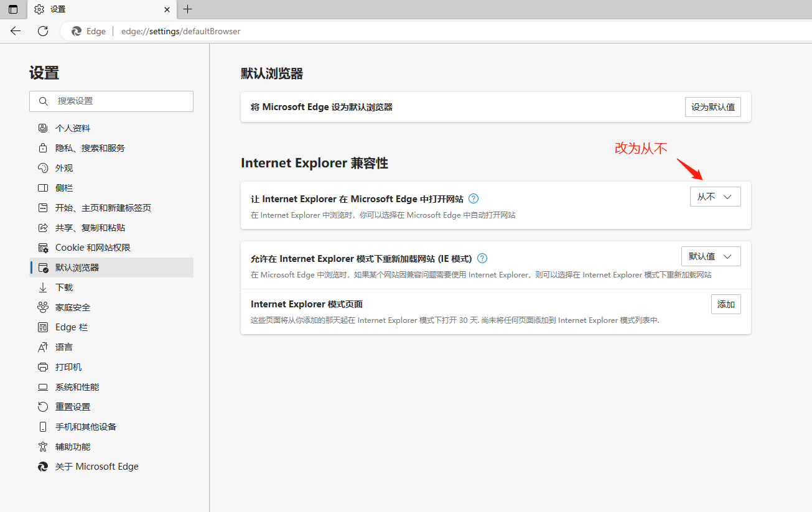Click the 打印机 printer icon
This screenshot has width=812, height=512.
tap(43, 367)
